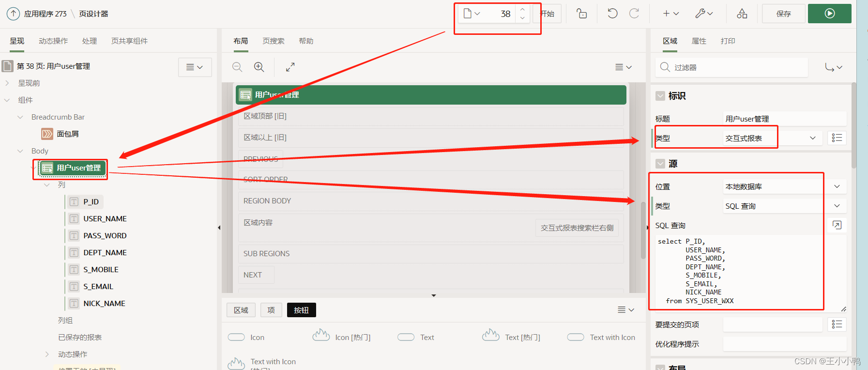
Task: Select the P_ID column
Action: click(91, 202)
